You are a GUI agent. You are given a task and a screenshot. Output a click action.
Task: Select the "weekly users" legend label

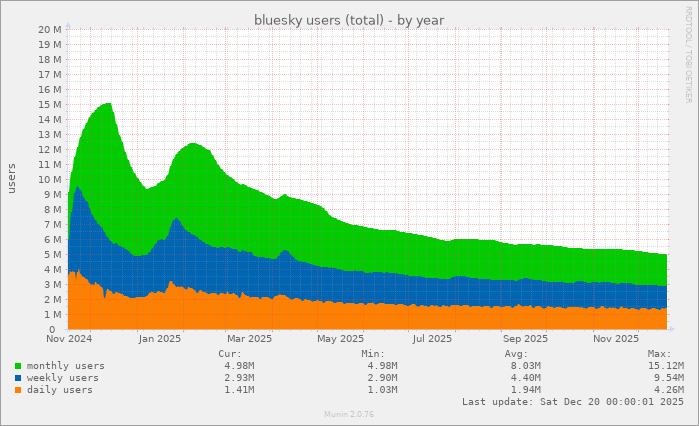[63, 378]
